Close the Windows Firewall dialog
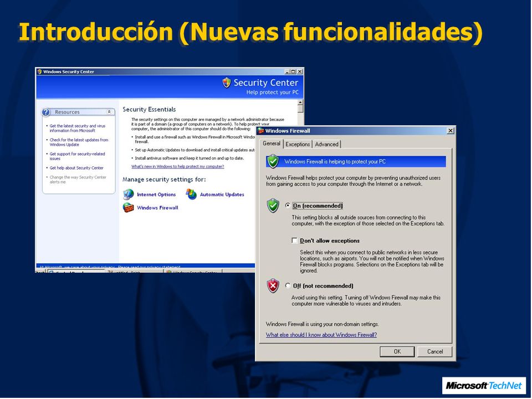Image resolution: width=532 pixels, height=399 pixels. [x=451, y=131]
